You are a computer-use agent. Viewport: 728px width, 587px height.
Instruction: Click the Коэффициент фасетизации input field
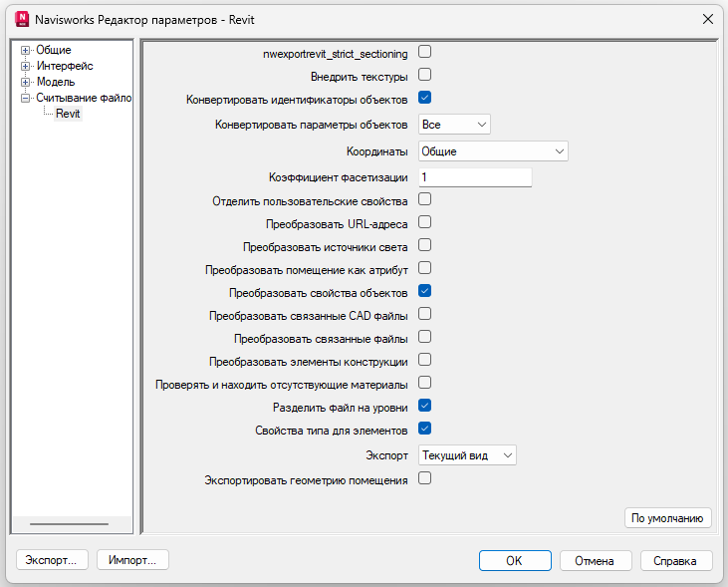(x=474, y=177)
